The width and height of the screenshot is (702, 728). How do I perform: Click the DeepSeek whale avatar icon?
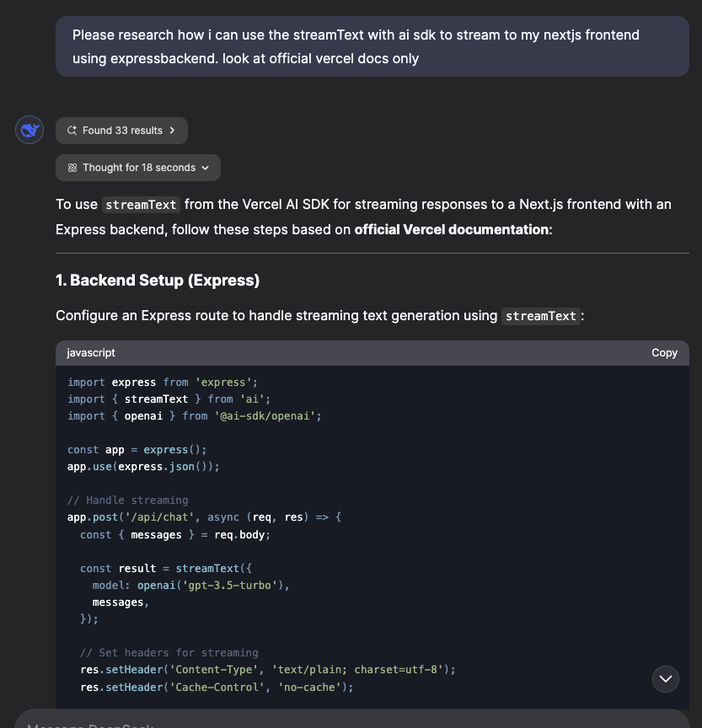29,130
